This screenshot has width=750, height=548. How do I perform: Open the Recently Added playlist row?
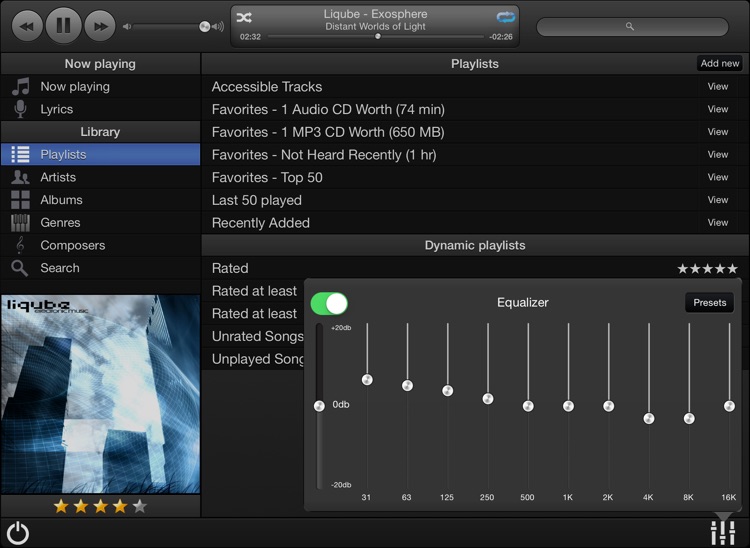(475, 223)
